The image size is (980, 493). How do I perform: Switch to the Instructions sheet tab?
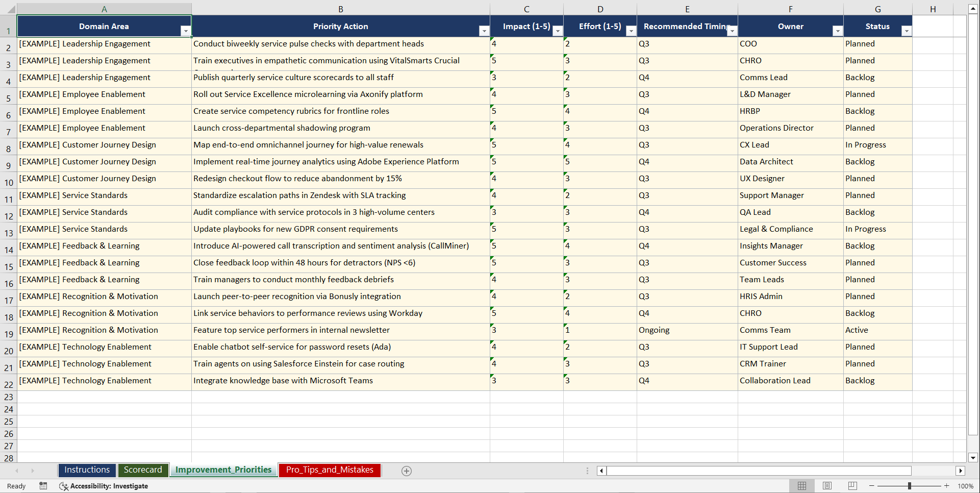point(87,470)
